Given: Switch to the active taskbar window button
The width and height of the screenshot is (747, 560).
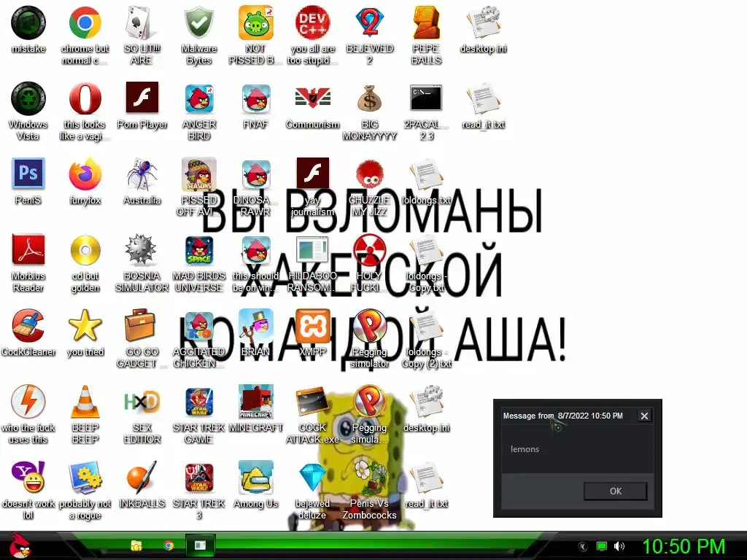Looking at the screenshot, I should [x=200, y=545].
